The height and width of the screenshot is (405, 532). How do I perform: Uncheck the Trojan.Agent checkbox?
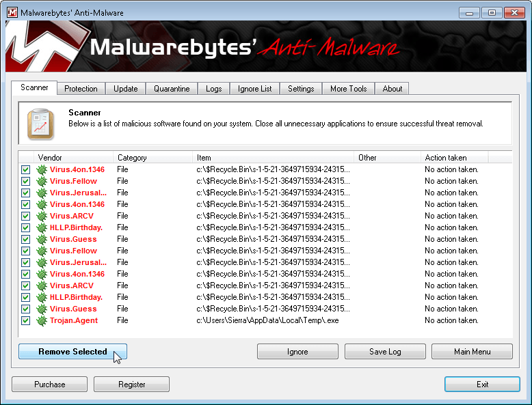25,320
